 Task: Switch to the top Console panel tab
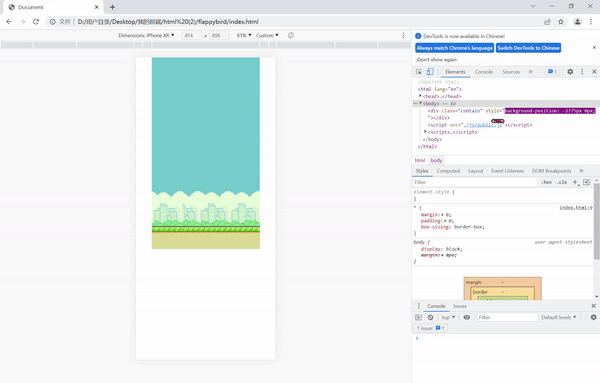click(484, 72)
